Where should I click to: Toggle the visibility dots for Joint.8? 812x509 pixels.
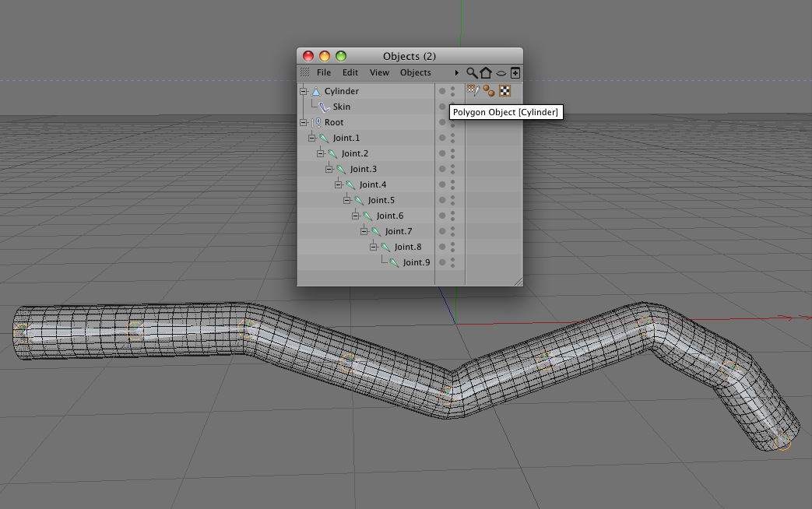click(452, 247)
